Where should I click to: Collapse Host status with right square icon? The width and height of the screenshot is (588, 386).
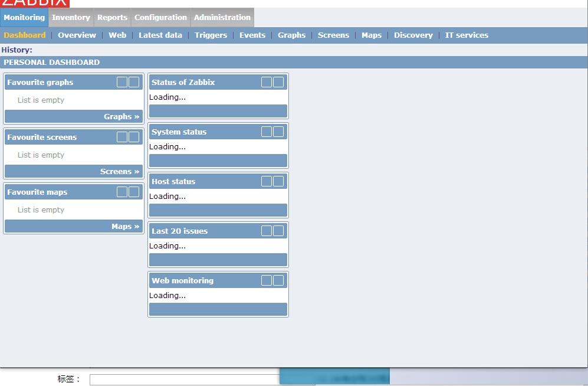278,181
